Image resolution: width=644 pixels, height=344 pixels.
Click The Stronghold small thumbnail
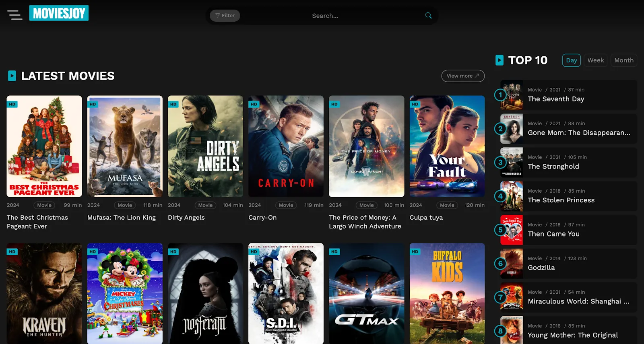(512, 163)
